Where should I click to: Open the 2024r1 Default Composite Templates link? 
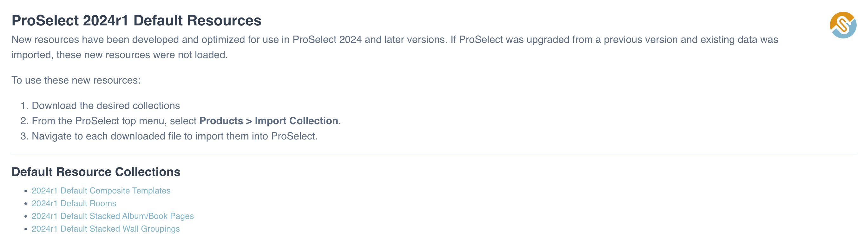coord(101,191)
